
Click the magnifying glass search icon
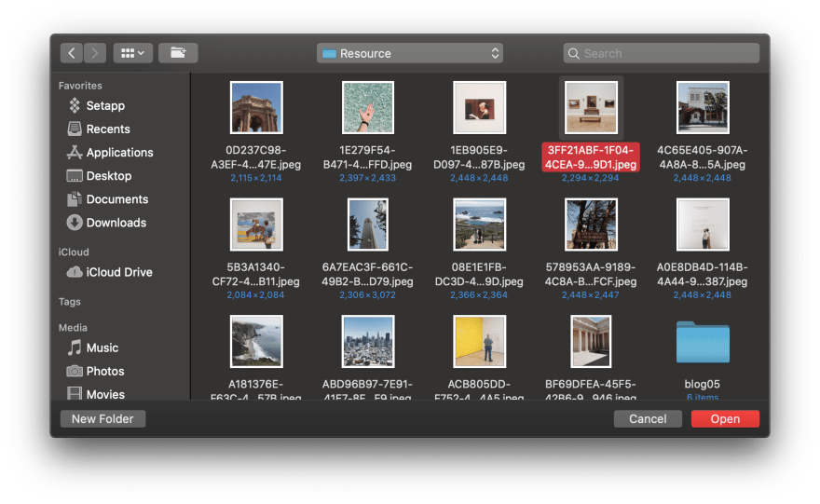point(574,53)
